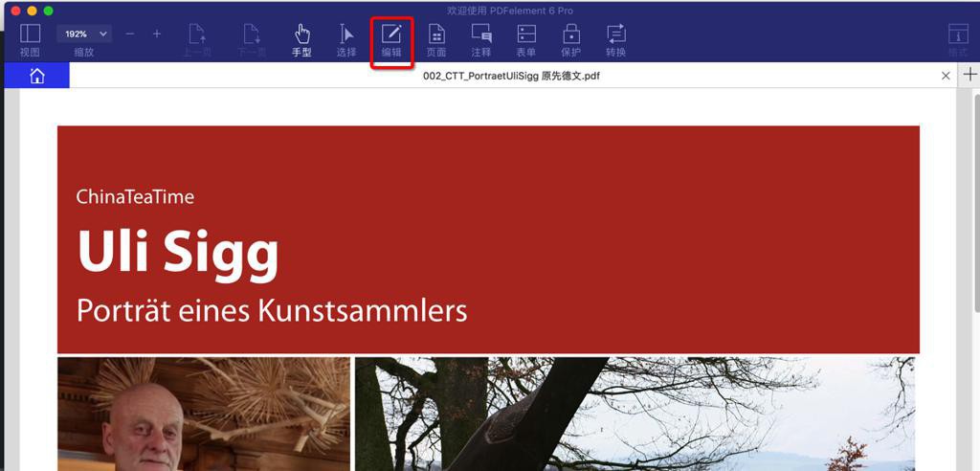Open the Comment tools (注释)
The height and width of the screenshot is (471, 980).
(481, 40)
